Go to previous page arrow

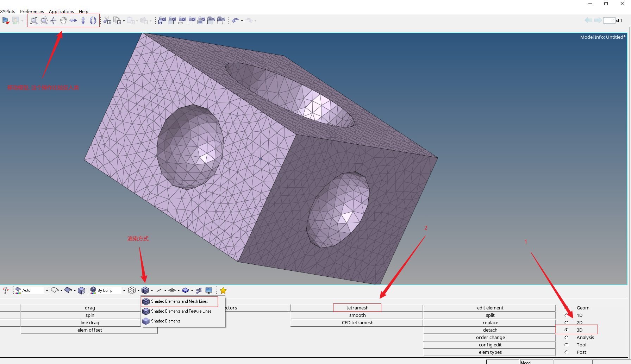tap(588, 20)
